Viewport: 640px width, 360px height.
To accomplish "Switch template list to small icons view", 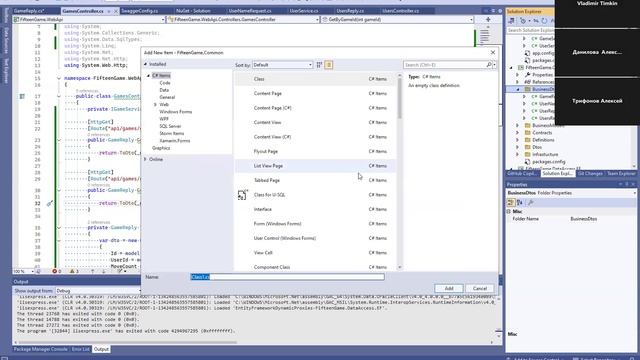I will coord(319,65).
